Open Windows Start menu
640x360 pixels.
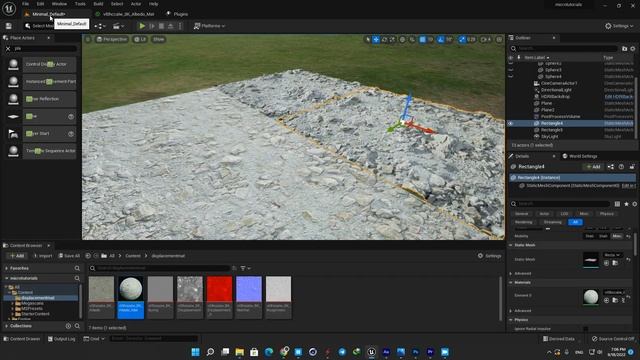[196, 352]
